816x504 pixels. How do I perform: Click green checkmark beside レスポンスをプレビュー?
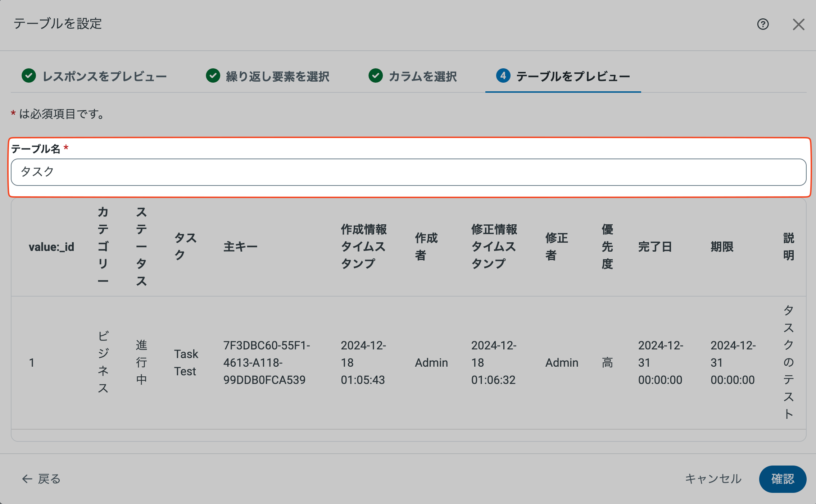pos(29,76)
